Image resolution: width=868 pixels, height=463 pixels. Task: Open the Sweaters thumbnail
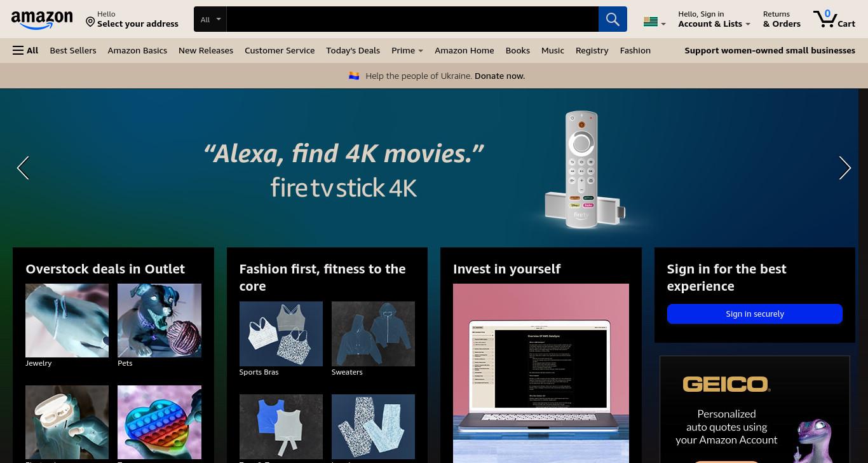[x=373, y=334]
